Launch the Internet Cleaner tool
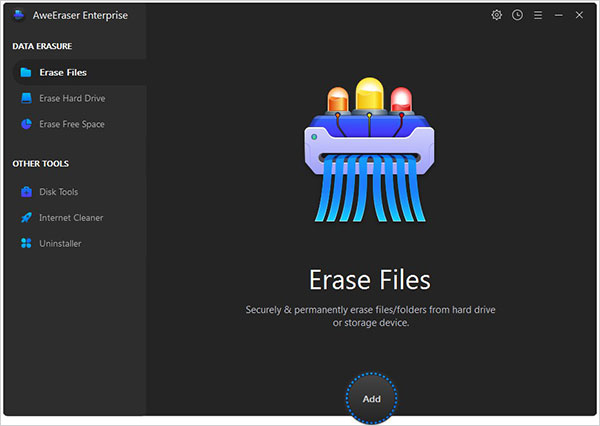 (70, 217)
